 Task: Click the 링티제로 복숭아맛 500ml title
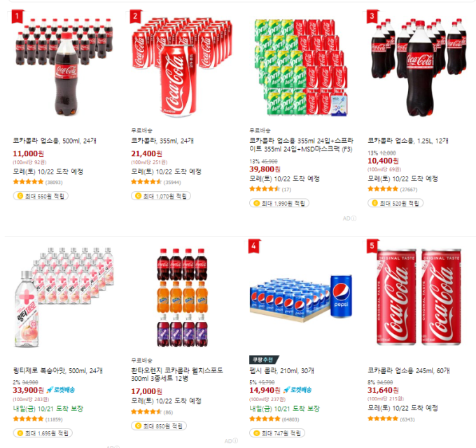pyautogui.click(x=57, y=370)
